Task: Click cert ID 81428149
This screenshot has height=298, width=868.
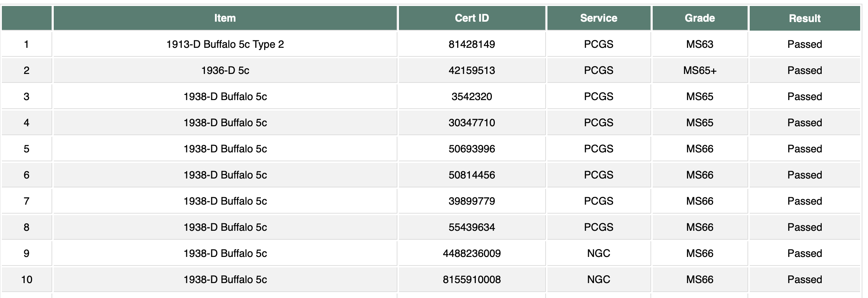Action: [x=472, y=44]
